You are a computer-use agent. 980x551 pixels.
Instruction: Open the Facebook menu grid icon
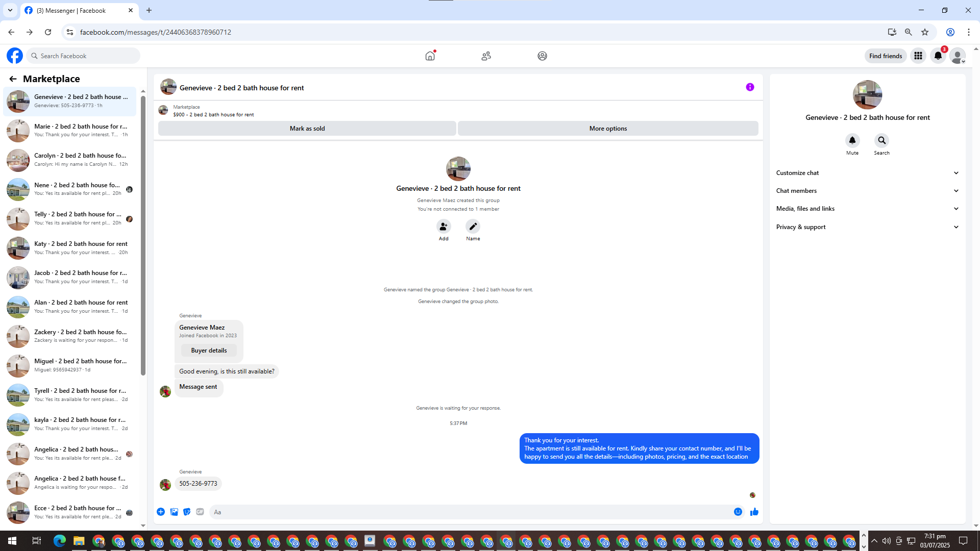tap(918, 56)
